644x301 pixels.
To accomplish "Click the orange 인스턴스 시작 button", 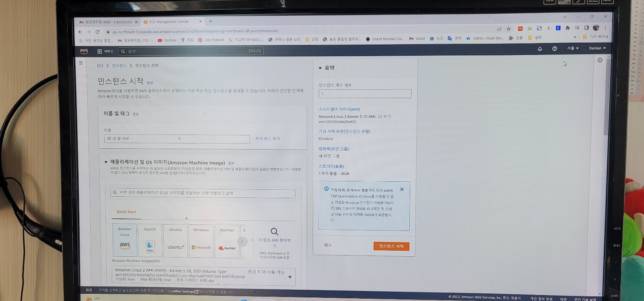I will 391,246.
